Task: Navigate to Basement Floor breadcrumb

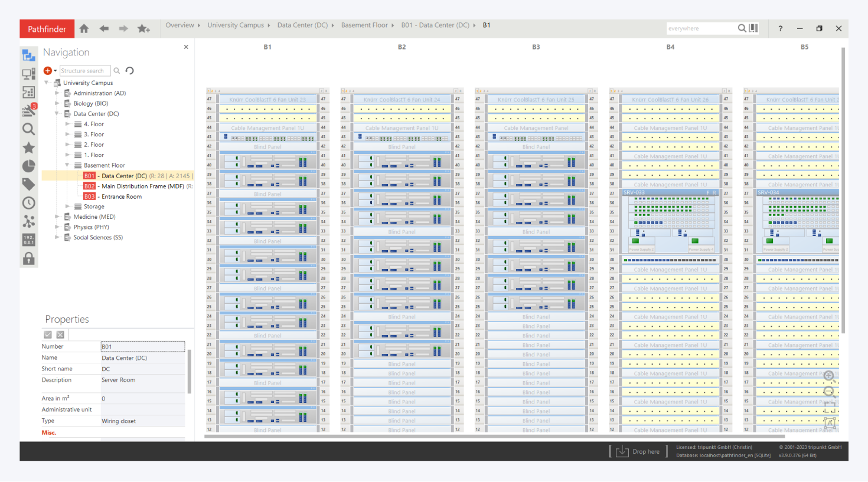Action: click(364, 25)
